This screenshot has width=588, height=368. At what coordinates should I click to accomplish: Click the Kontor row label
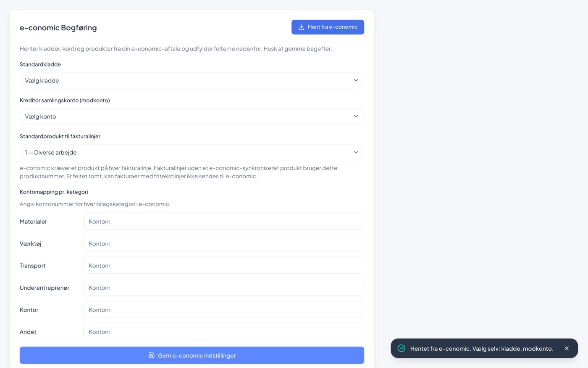pyautogui.click(x=29, y=310)
